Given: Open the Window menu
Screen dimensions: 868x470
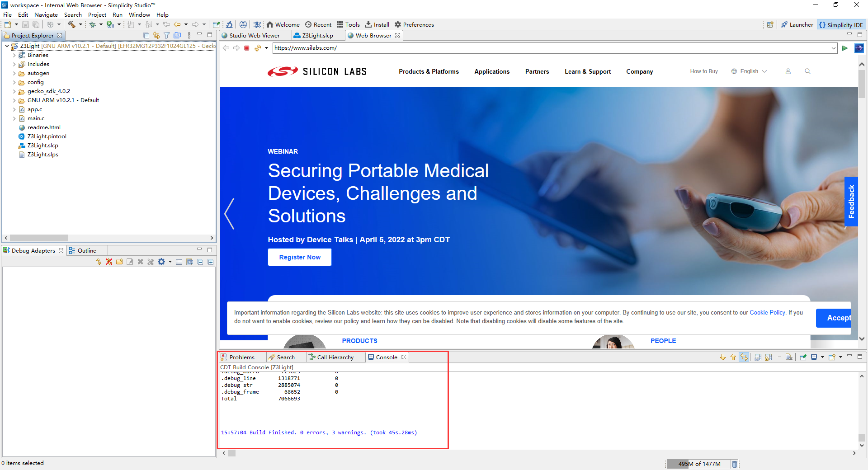Looking at the screenshot, I should tap(139, 14).
